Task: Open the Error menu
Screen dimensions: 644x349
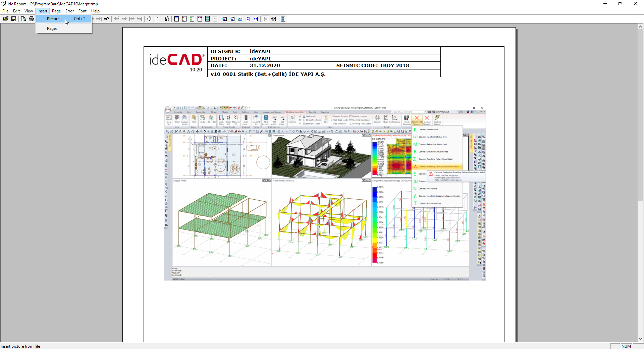Action: click(x=69, y=11)
